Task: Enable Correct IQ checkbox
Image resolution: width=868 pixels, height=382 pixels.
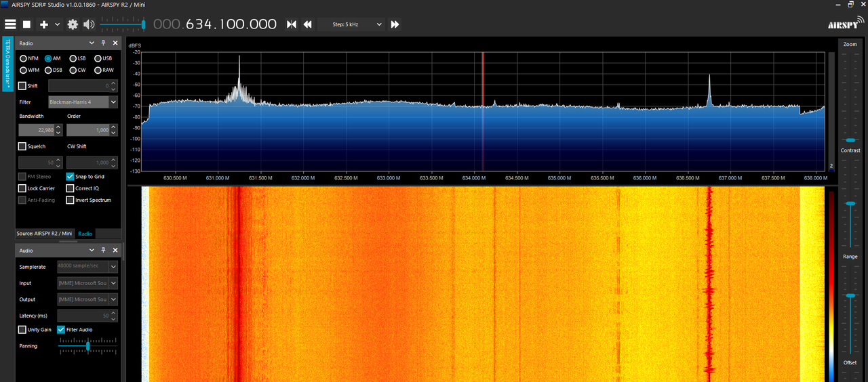Action: tap(70, 188)
